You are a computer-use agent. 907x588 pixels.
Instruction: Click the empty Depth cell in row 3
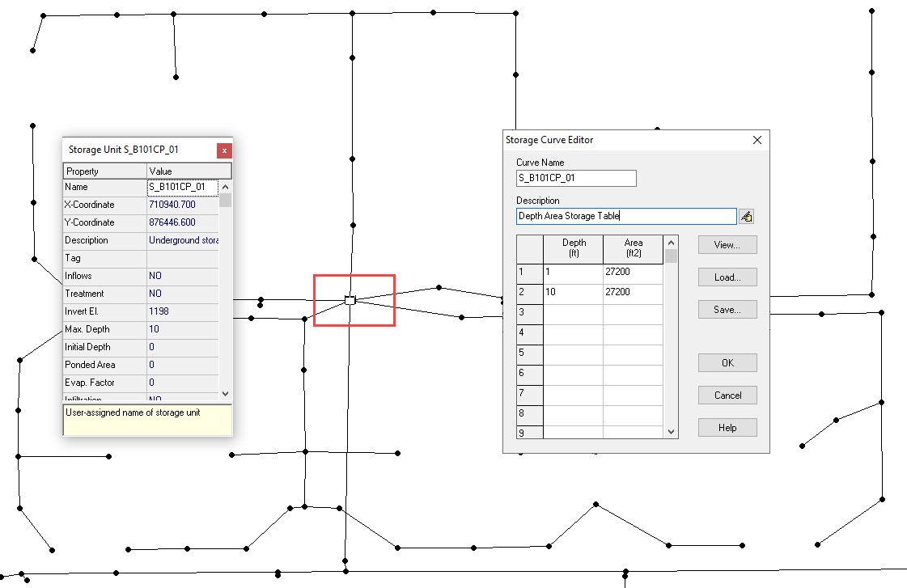[x=573, y=312]
